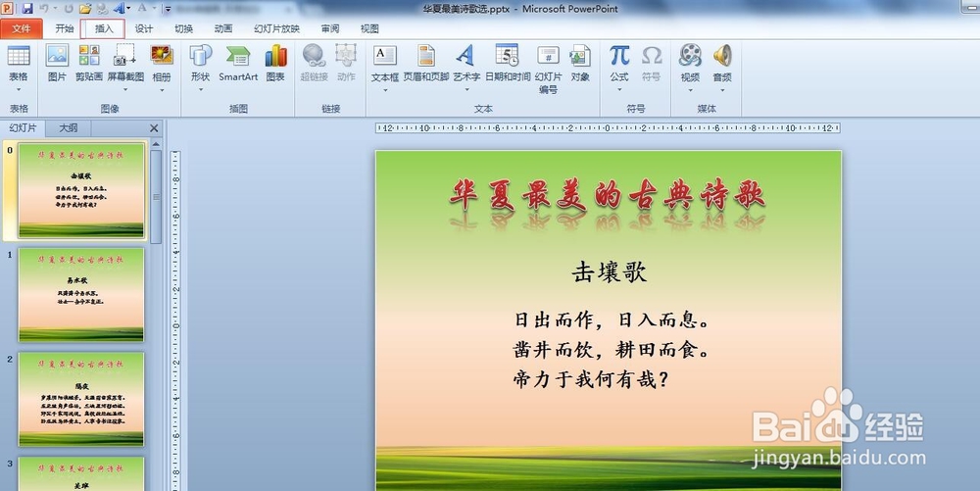Click the vertical ruler beside the slide
Image resolution: width=980 pixels, height=491 pixels.
(175, 320)
